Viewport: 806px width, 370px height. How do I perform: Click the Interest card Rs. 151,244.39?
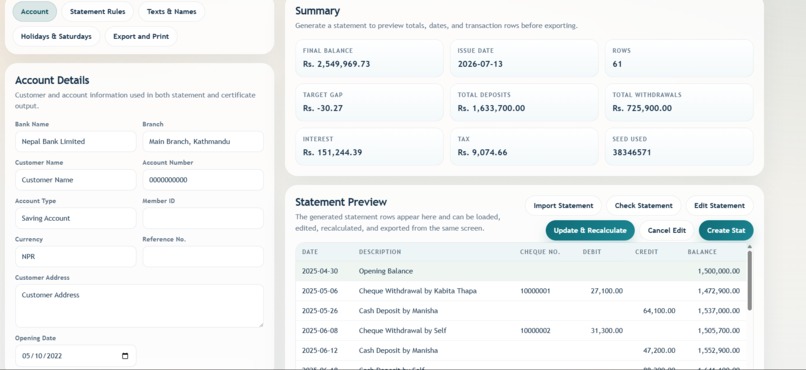369,146
